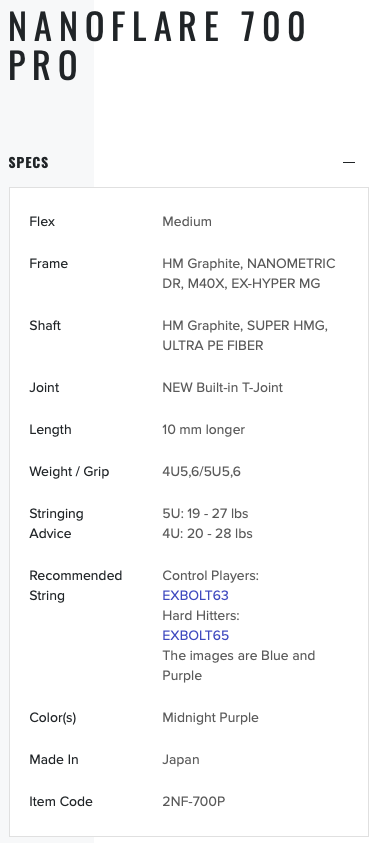
Task: Click the 2NF-700P item code
Action: (x=194, y=802)
